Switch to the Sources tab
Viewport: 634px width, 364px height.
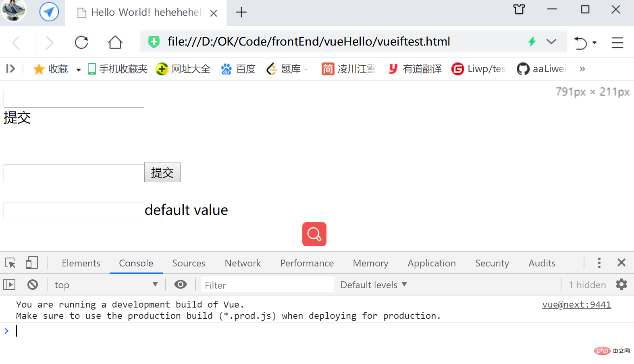click(x=189, y=263)
